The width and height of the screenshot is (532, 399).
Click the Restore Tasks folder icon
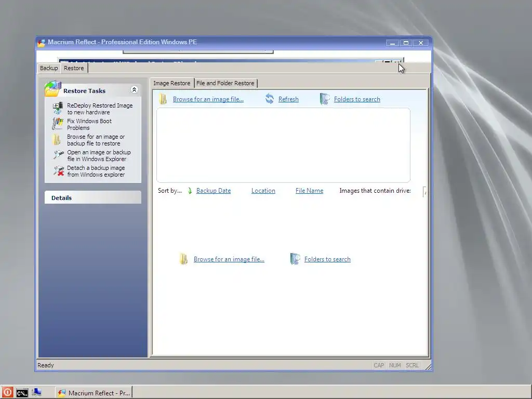53,88
